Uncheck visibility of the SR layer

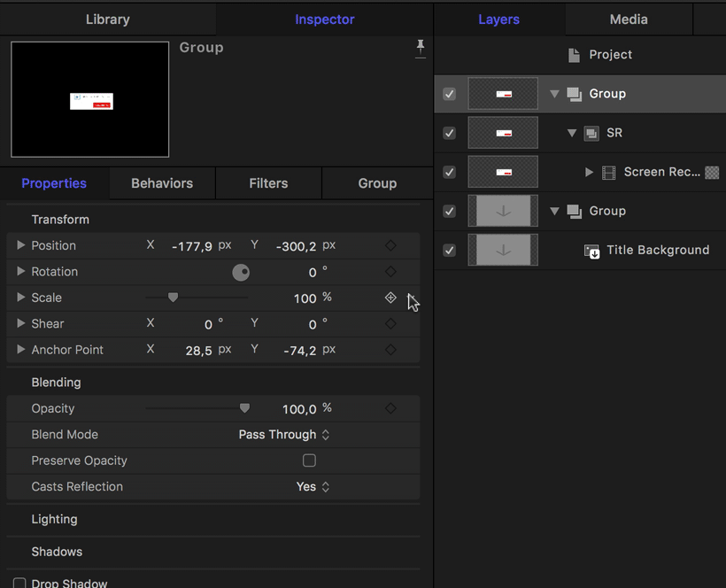(450, 134)
